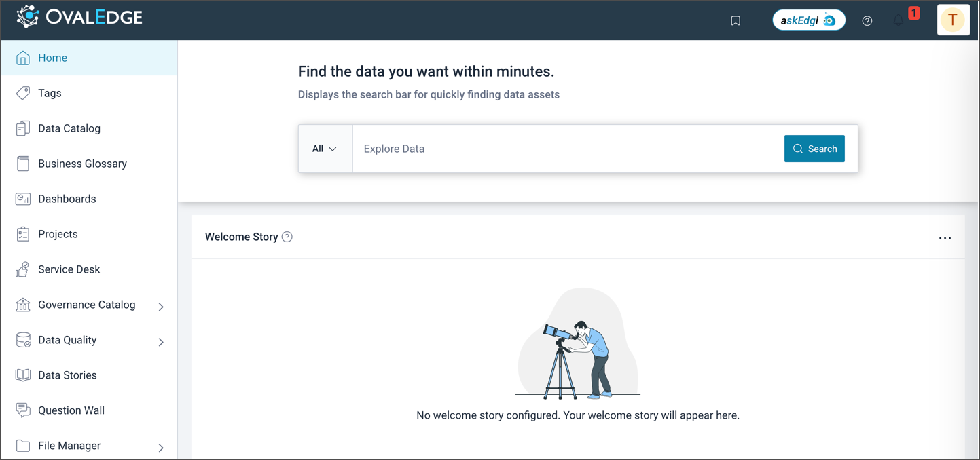This screenshot has height=460, width=980.
Task: Open the user profile avatar T
Action: pyautogui.click(x=953, y=20)
